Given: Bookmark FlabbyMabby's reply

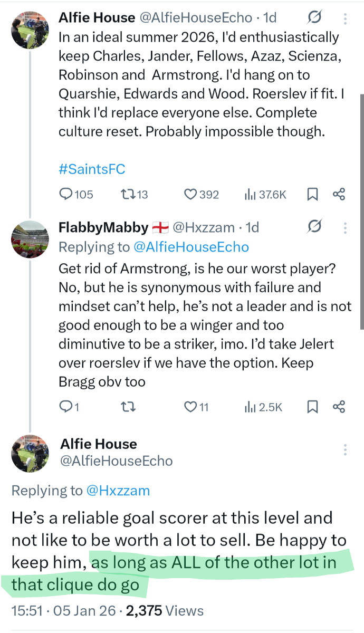Looking at the screenshot, I should (312, 407).
